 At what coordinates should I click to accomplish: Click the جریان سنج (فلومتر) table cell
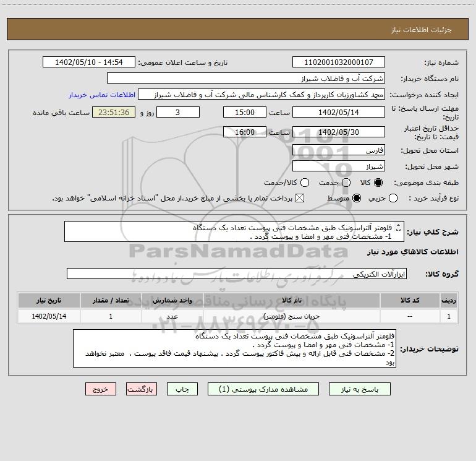(x=291, y=316)
